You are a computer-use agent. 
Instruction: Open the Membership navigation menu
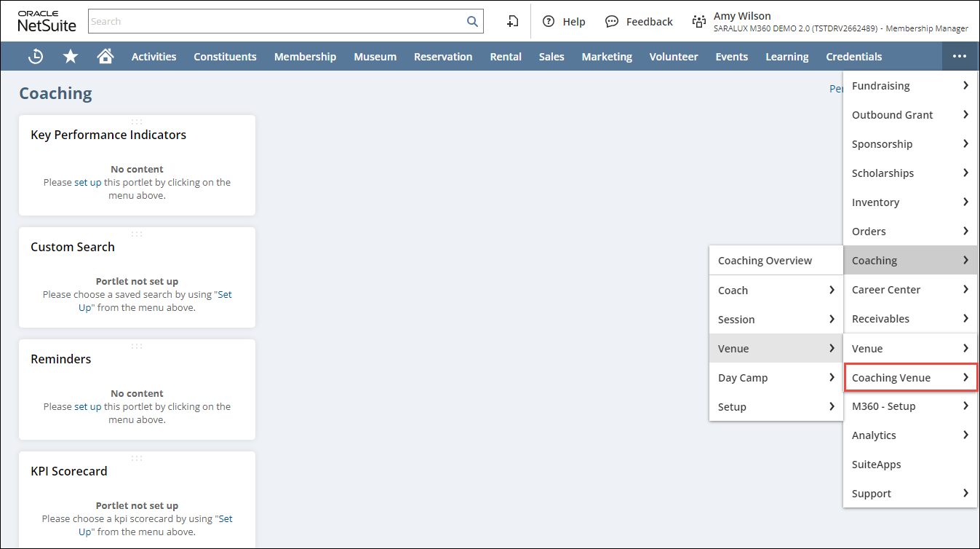coord(305,57)
